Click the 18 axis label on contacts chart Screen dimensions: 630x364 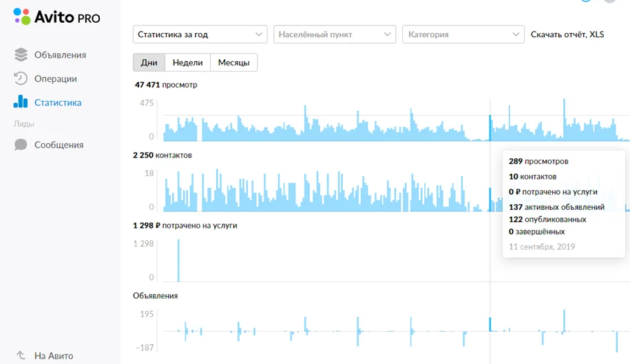coord(149,173)
